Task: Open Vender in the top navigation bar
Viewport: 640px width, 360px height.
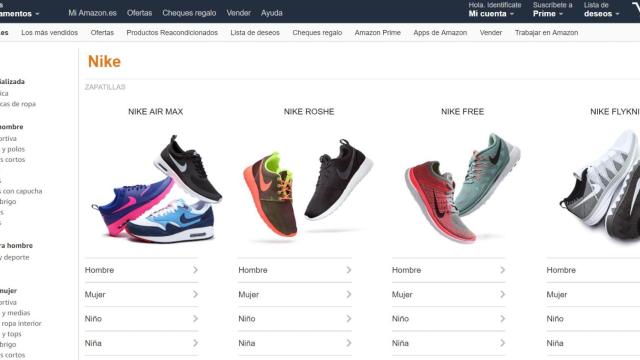Action: click(x=238, y=13)
